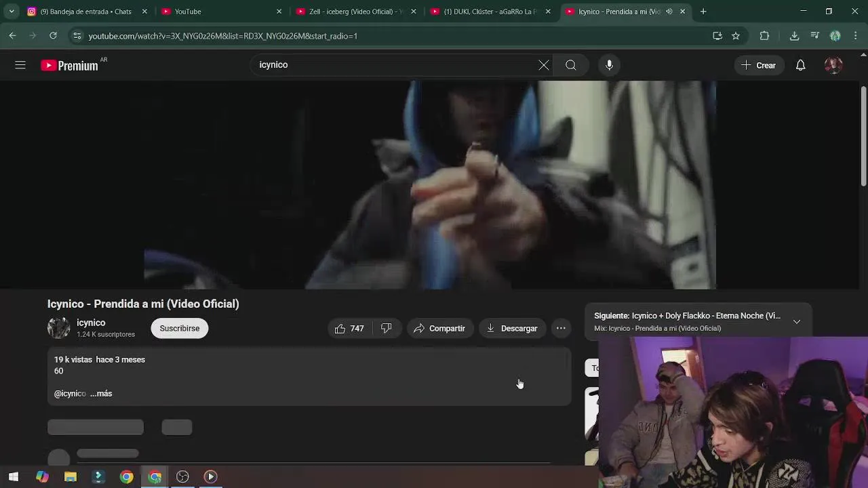This screenshot has width=868, height=488.
Task: Subscribe to icynico with Suscribirse
Action: [180, 329]
